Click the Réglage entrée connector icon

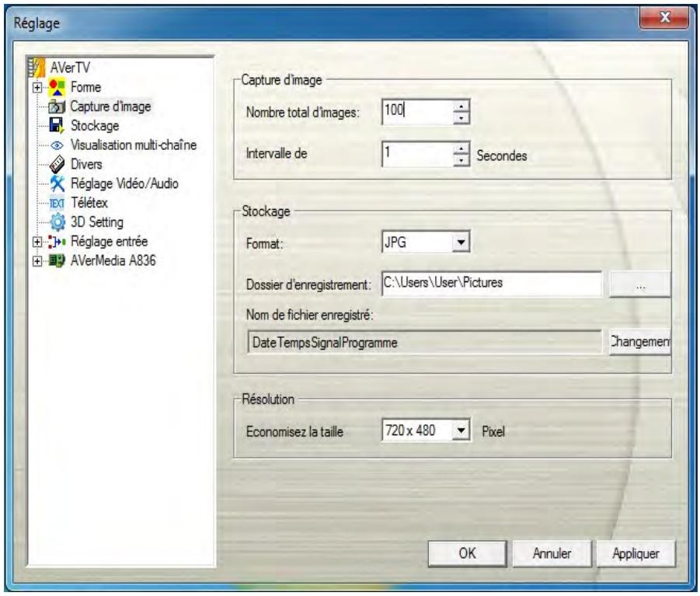point(57,242)
